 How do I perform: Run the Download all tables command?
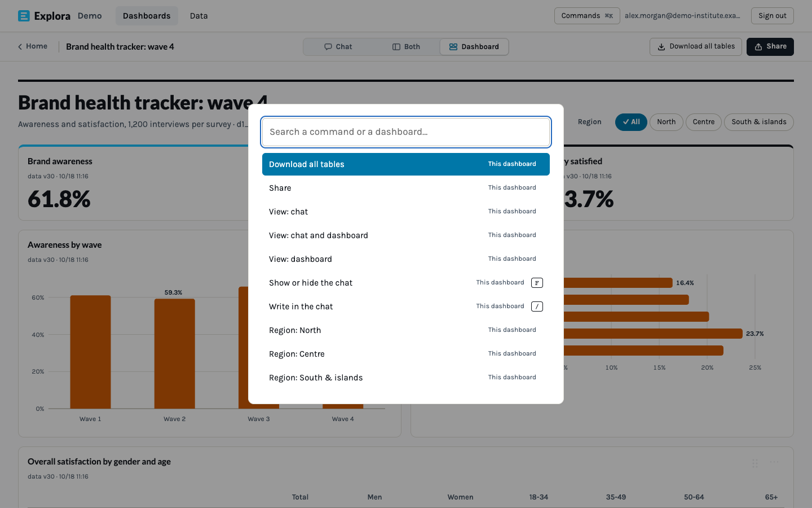[406, 164]
